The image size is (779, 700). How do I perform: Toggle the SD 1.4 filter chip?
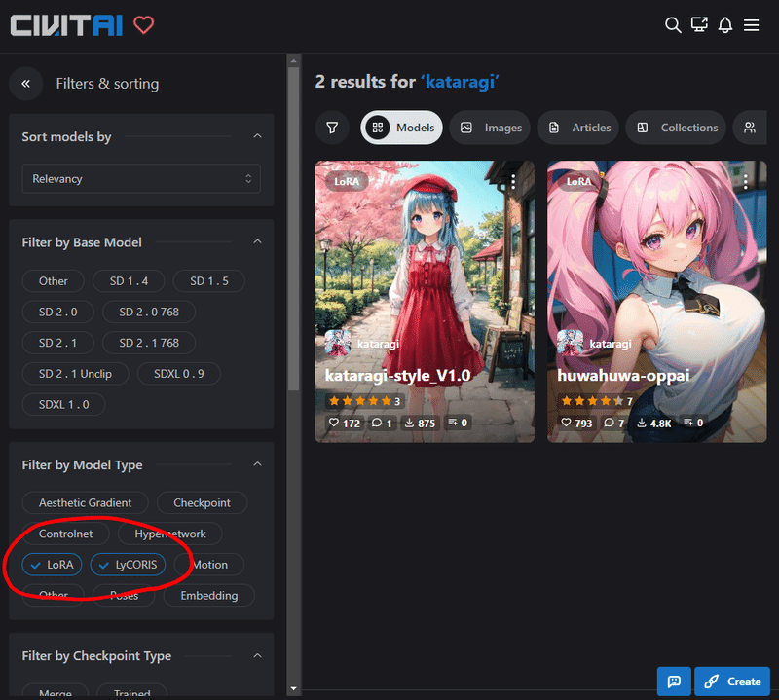pyautogui.click(x=129, y=281)
